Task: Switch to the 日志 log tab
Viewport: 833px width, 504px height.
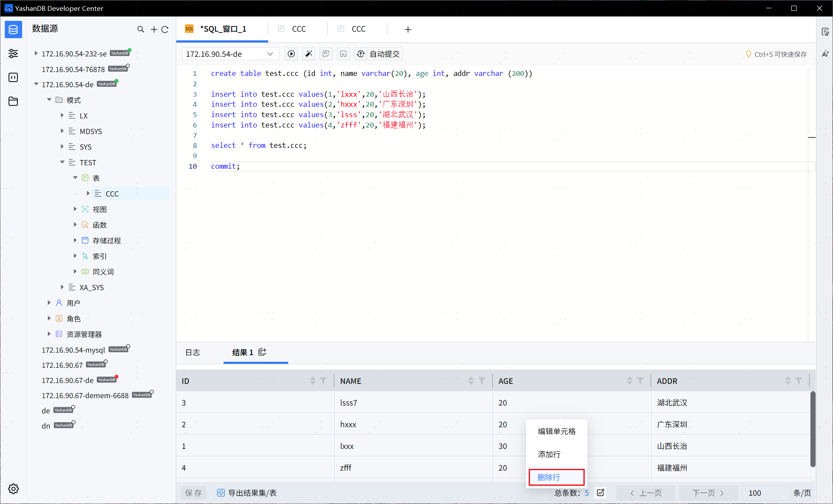Action: click(x=193, y=352)
